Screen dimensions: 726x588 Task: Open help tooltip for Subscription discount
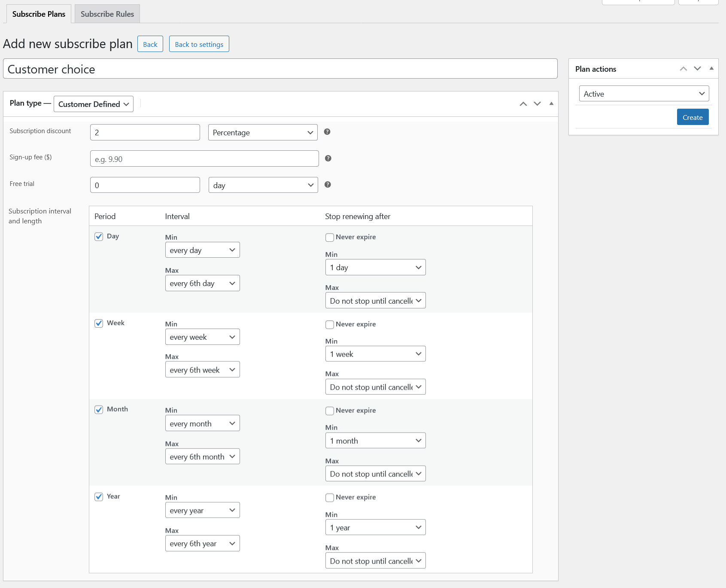pyautogui.click(x=327, y=132)
